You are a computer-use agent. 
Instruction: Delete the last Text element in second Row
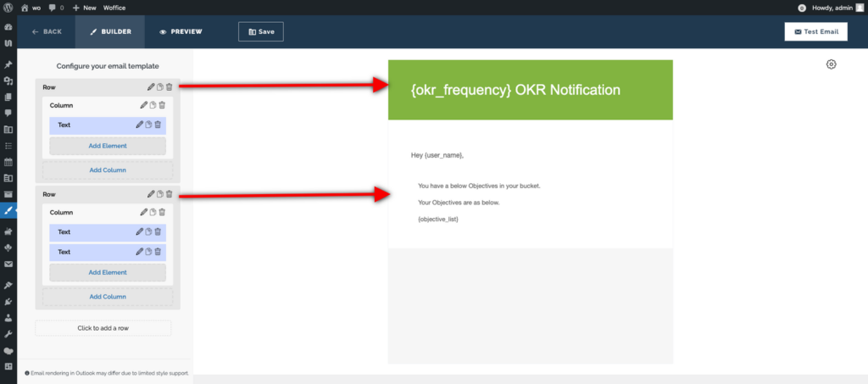158,252
